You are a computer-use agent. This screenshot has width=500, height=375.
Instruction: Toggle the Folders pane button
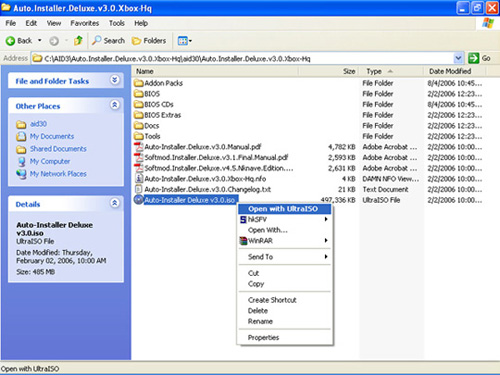click(149, 41)
